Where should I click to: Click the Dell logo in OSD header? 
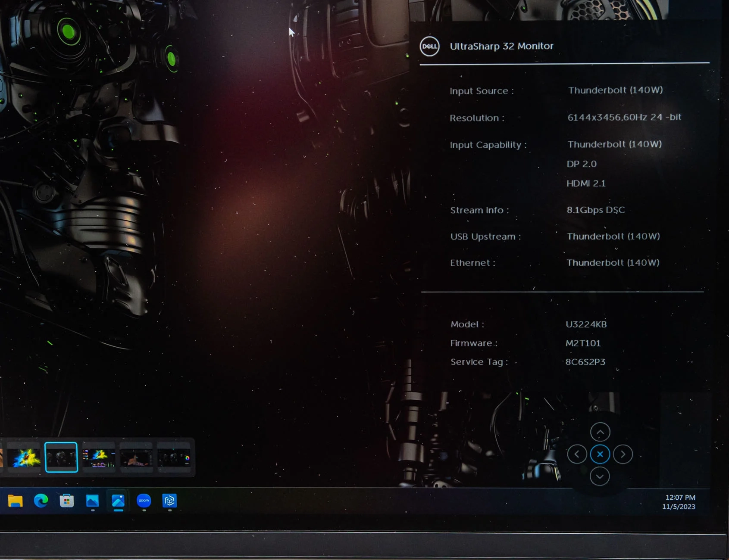429,47
